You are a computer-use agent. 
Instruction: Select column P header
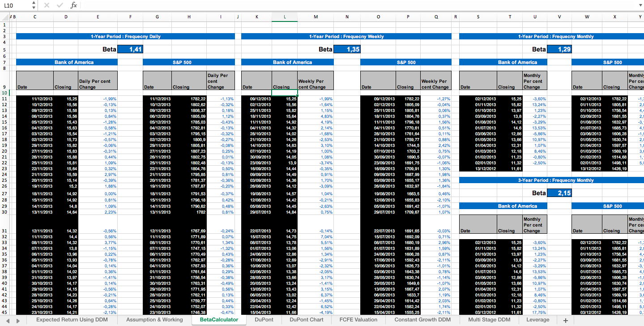(408, 17)
